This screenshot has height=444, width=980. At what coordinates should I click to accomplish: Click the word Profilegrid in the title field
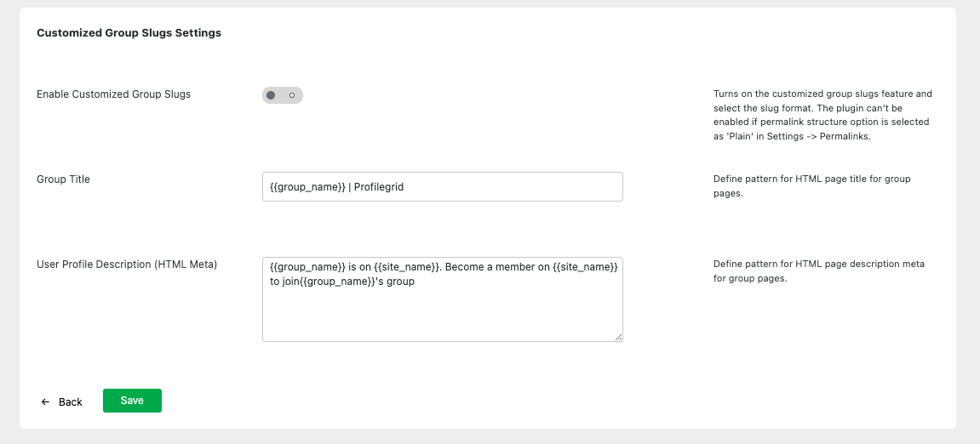click(379, 187)
